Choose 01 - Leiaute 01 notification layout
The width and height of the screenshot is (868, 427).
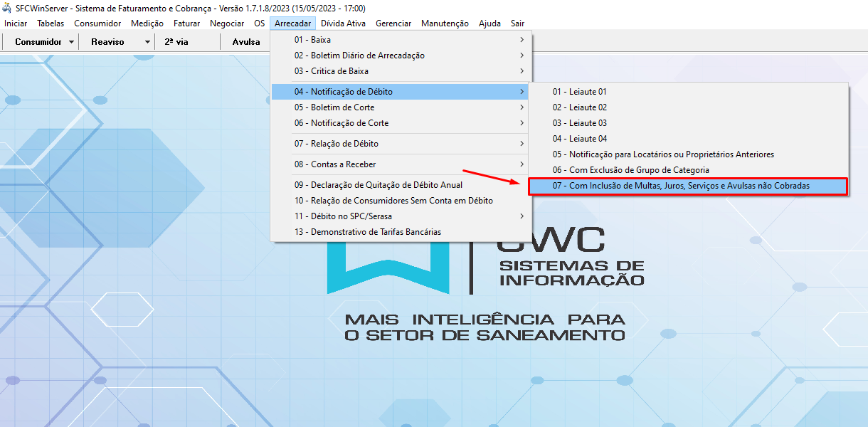pyautogui.click(x=579, y=92)
